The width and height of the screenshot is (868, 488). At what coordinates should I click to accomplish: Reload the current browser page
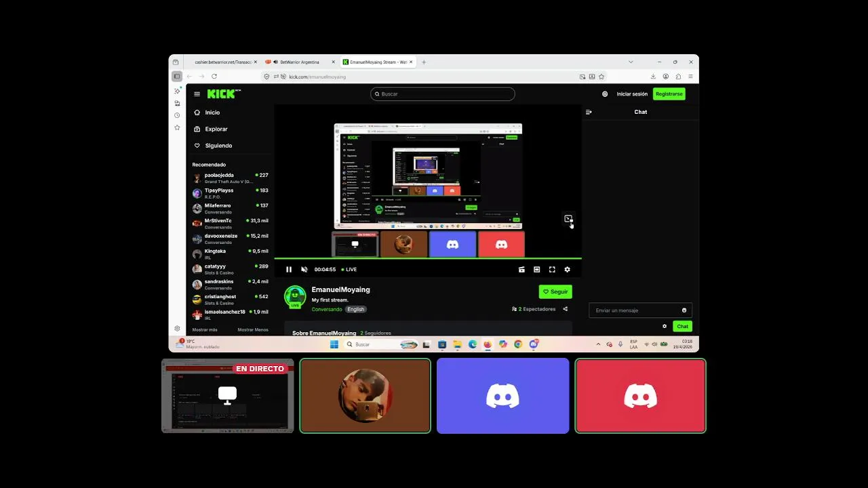click(x=214, y=77)
